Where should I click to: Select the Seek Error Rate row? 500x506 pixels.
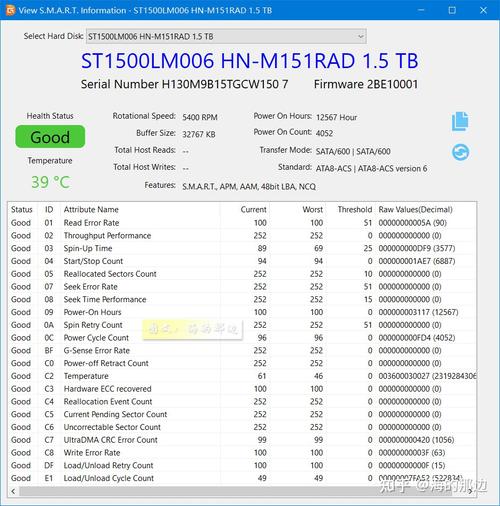(242, 287)
